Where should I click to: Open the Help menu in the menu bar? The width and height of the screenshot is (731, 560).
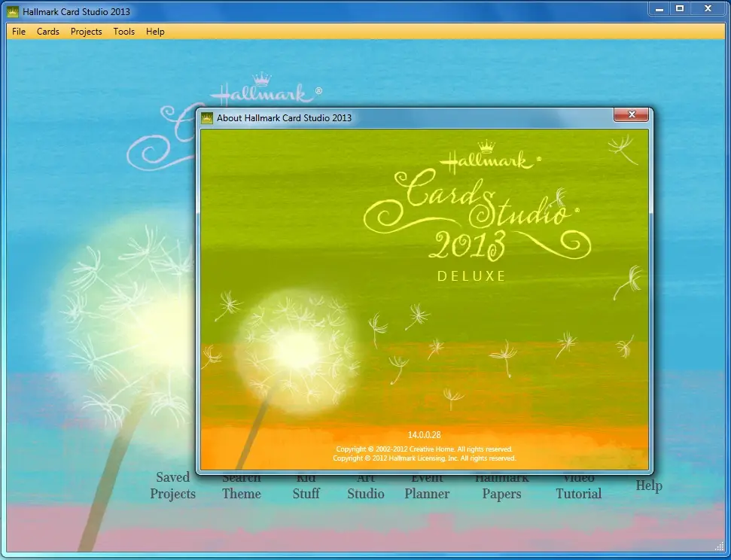tap(155, 32)
